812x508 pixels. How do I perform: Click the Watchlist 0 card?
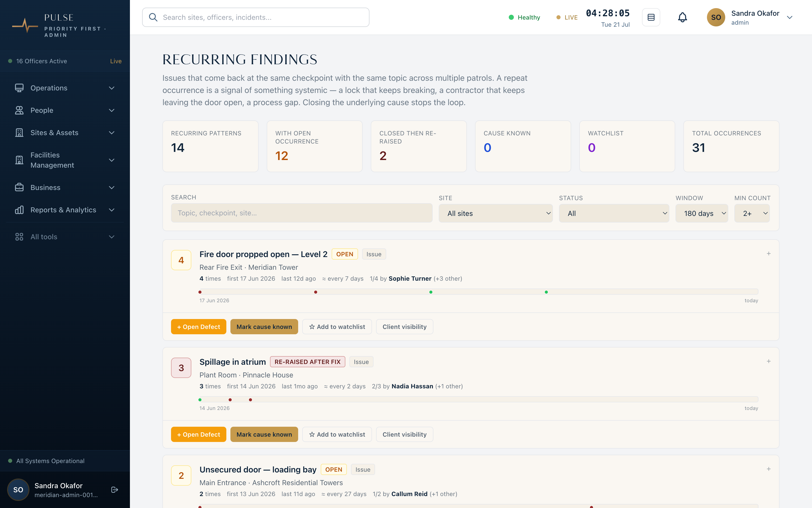pyautogui.click(x=627, y=146)
